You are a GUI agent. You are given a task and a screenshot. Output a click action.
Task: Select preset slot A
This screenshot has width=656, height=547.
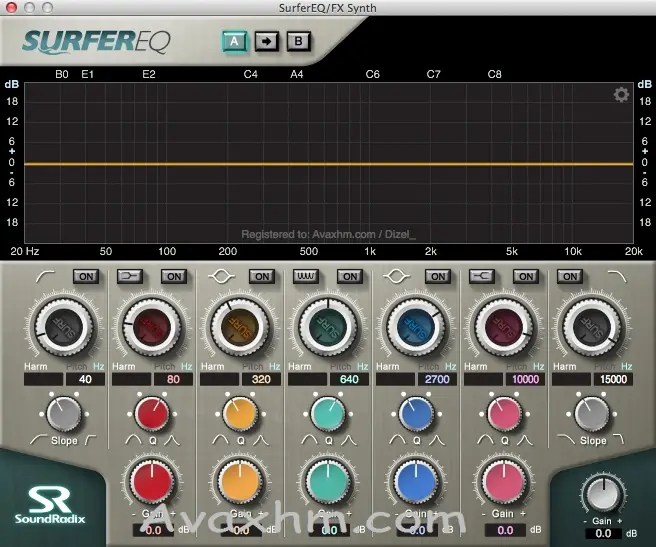pos(234,41)
